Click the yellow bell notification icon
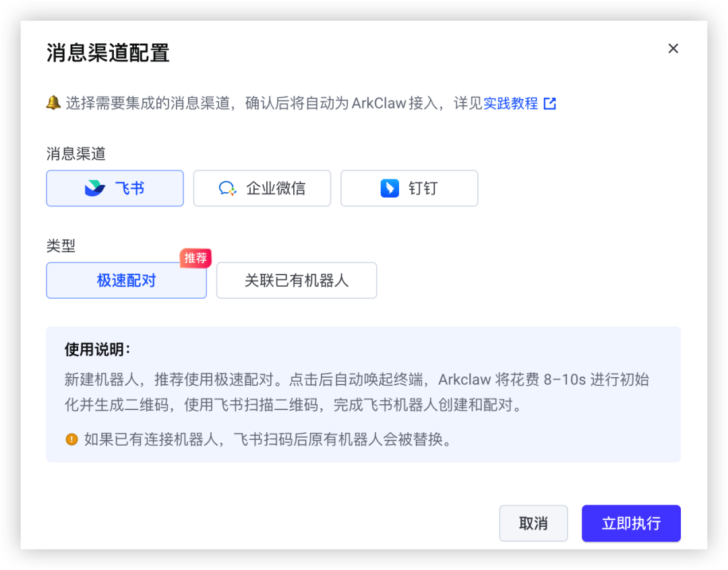The image size is (728, 570). (x=53, y=103)
